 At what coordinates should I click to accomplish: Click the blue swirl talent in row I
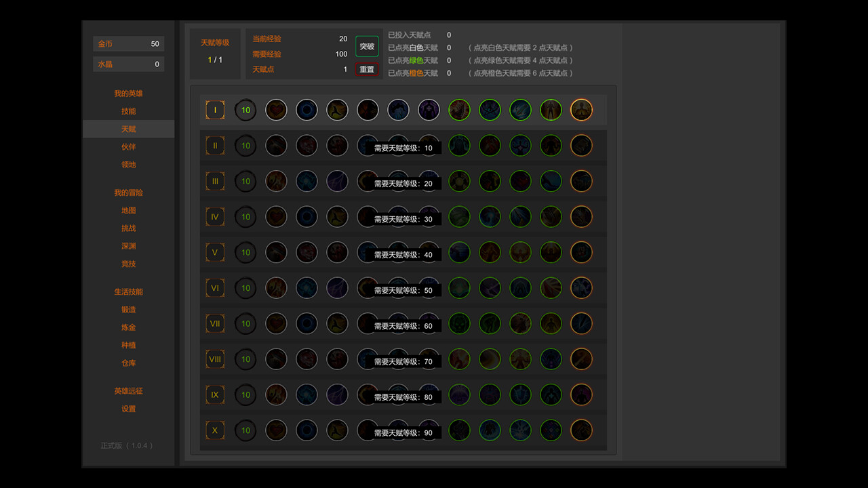pyautogui.click(x=307, y=109)
